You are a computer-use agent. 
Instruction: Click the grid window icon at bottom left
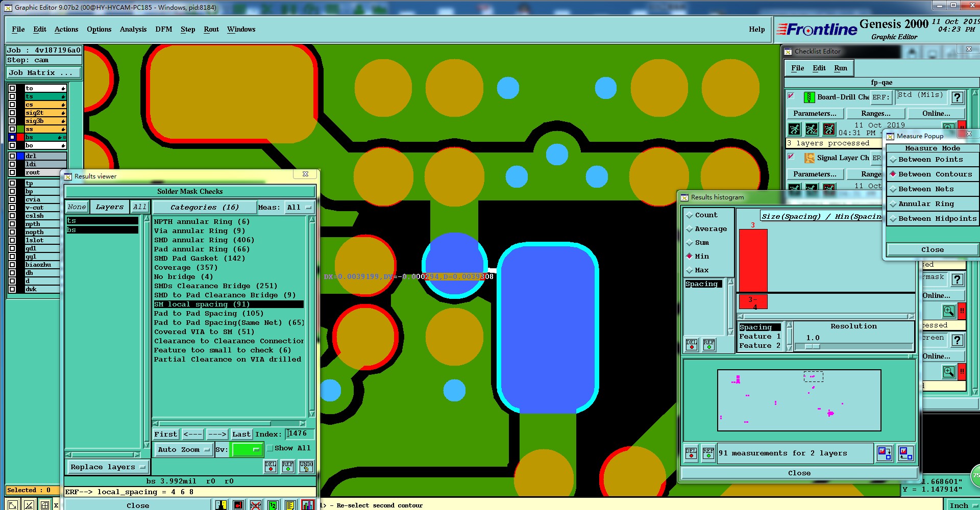pyautogui.click(x=45, y=505)
